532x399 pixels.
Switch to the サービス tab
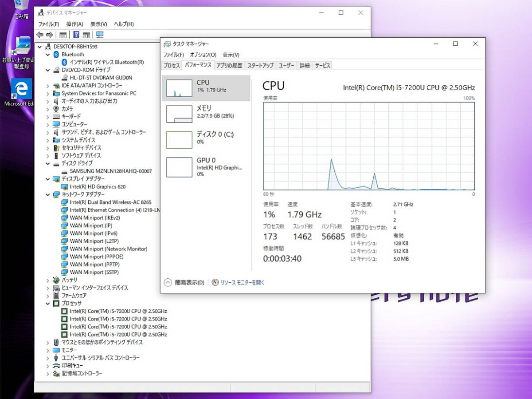coord(322,66)
